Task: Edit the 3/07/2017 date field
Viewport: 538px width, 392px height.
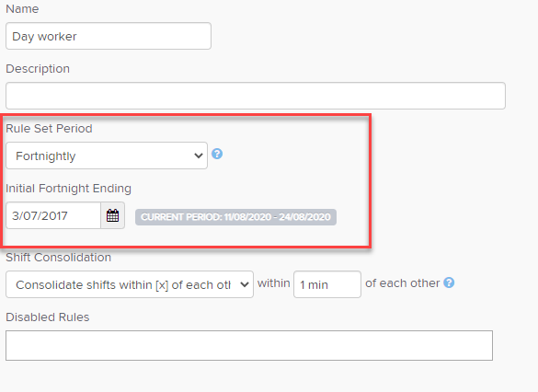Action: point(53,215)
